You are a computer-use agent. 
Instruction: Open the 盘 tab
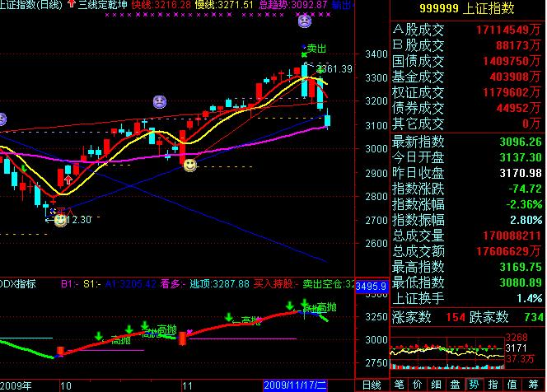(x=456, y=385)
